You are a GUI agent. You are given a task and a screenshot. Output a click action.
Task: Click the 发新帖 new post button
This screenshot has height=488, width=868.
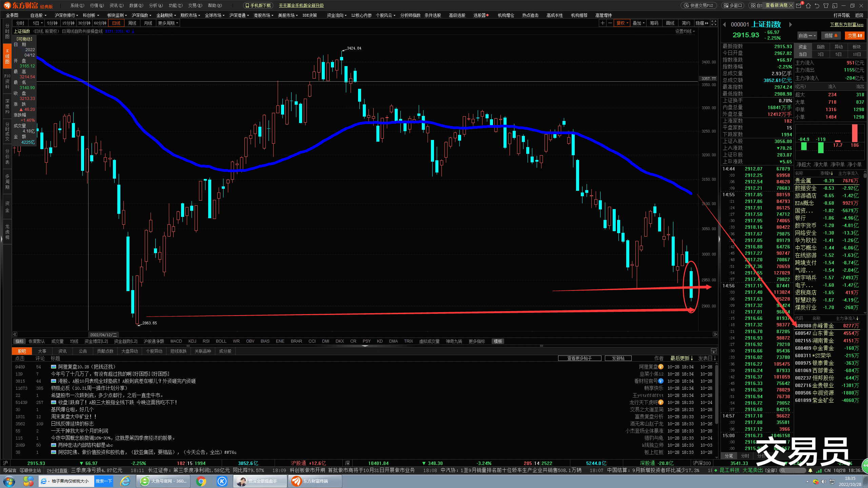(618, 358)
